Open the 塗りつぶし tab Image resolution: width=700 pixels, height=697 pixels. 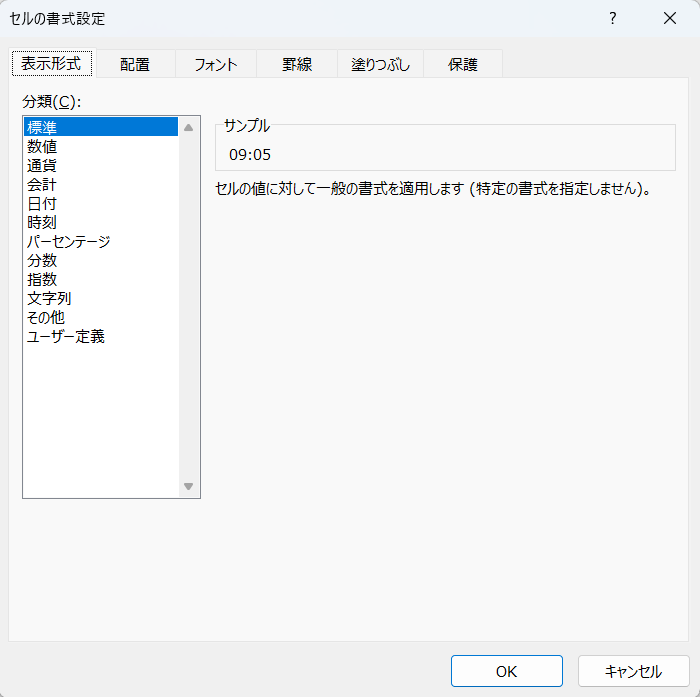380,64
